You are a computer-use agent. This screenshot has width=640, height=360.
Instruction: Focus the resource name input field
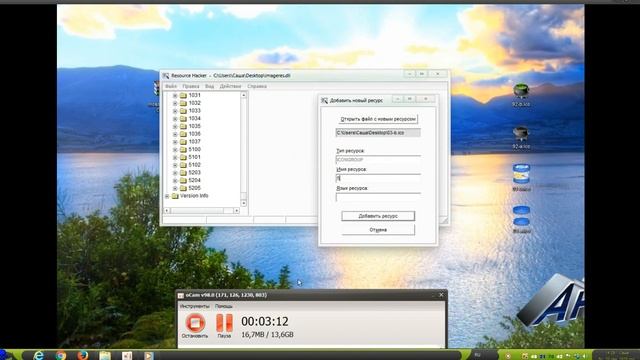[378, 178]
